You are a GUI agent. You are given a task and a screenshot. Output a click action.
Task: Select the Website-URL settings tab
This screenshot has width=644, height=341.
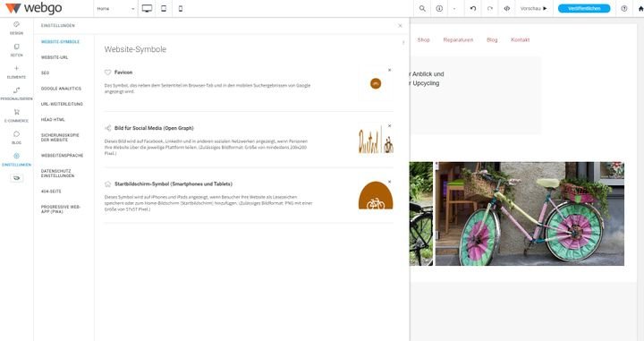coord(55,57)
